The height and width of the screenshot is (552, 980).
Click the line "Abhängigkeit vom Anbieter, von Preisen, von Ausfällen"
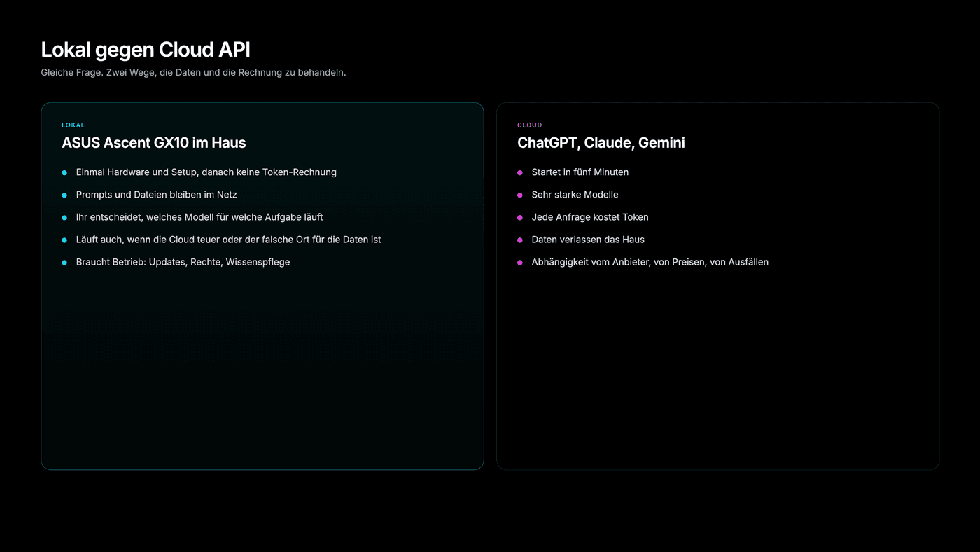point(650,262)
